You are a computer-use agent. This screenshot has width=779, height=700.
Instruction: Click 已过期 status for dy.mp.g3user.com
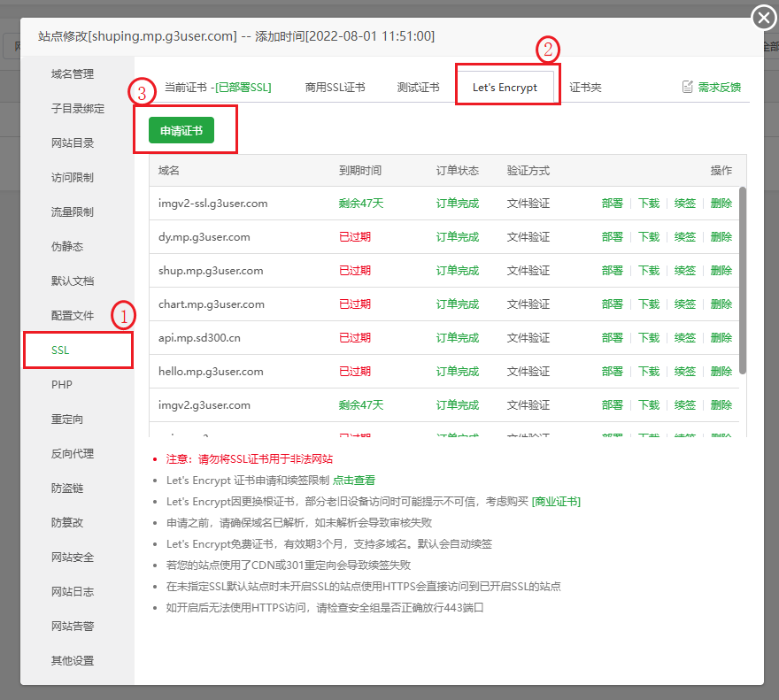(355, 237)
